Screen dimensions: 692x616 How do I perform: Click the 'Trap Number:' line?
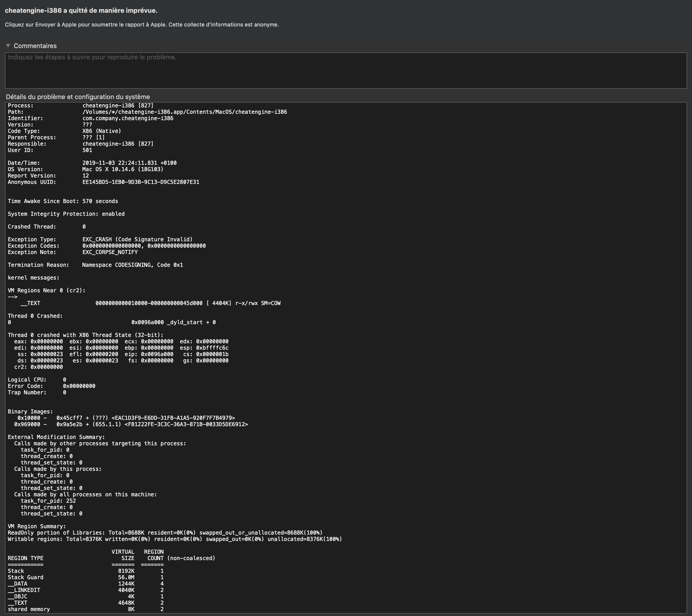pyautogui.click(x=37, y=393)
